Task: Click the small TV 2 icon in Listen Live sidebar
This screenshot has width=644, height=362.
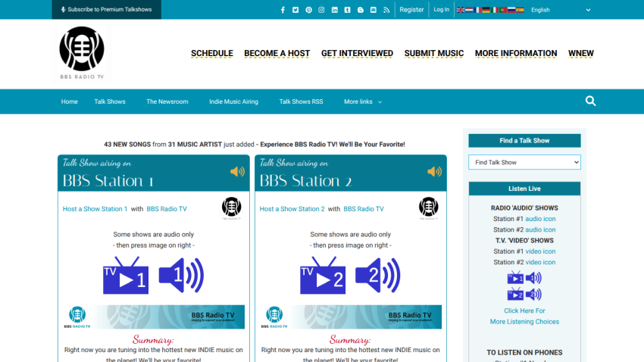Action: coord(515,294)
